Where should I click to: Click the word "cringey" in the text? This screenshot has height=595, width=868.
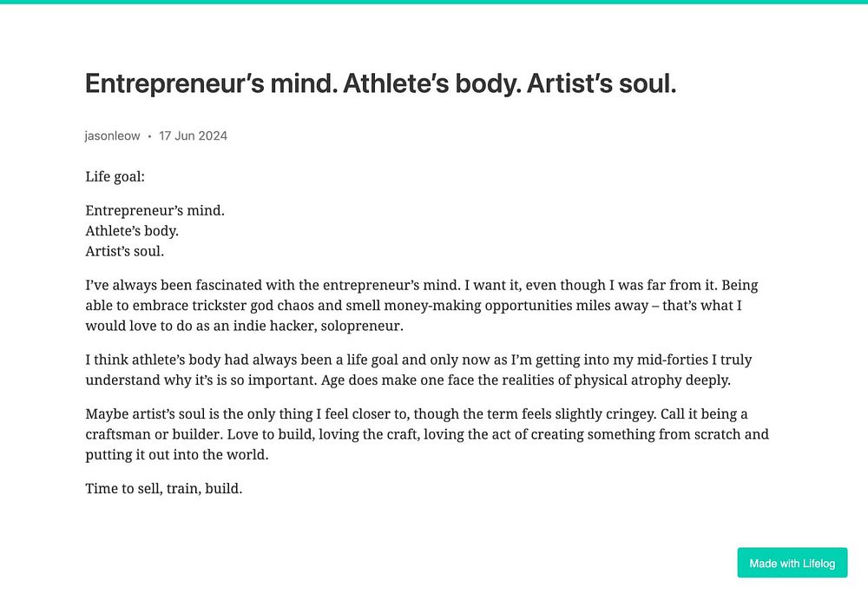661,413
